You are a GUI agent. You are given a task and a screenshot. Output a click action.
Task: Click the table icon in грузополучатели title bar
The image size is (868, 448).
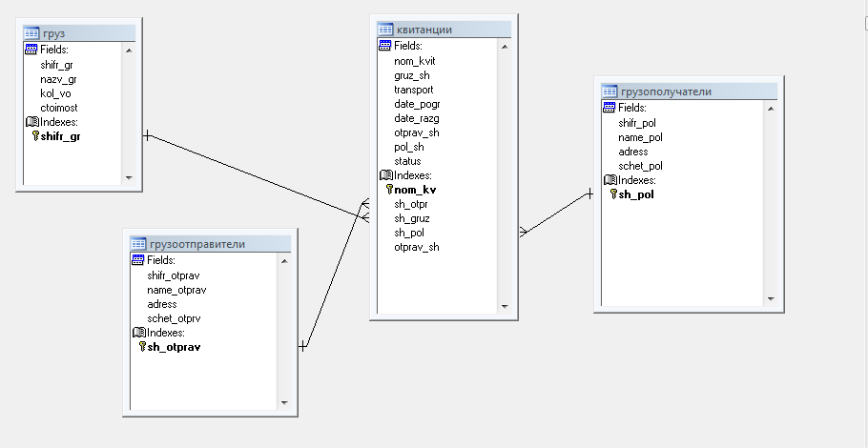610,92
